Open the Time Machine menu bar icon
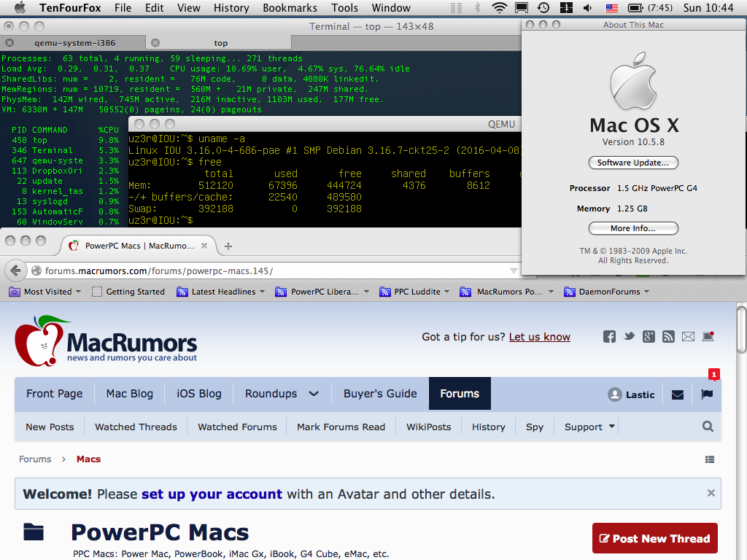 pos(543,7)
